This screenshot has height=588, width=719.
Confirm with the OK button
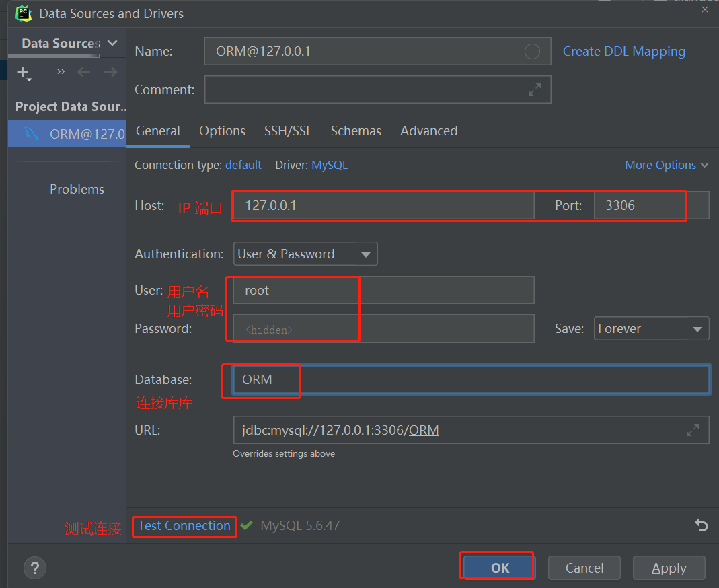pos(500,568)
